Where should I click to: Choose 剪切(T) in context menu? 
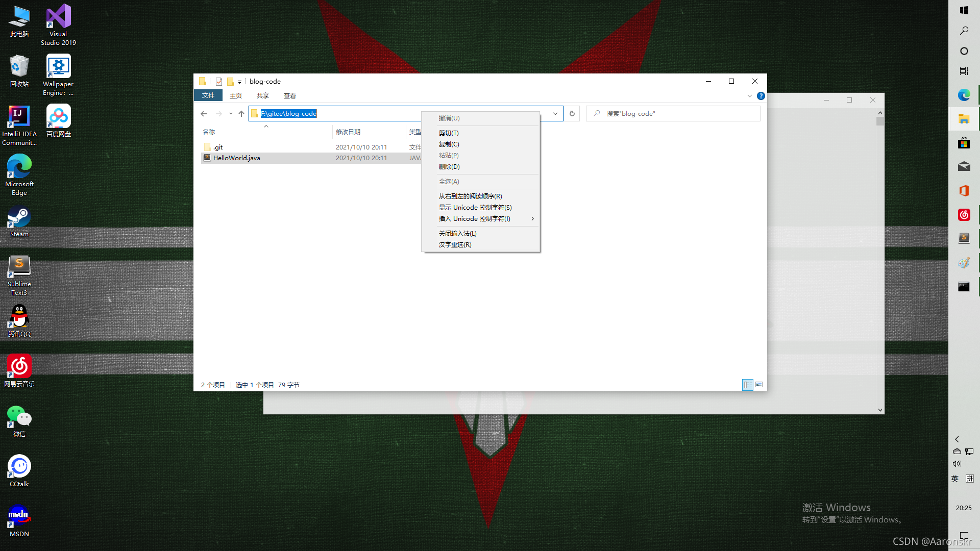[x=481, y=133]
